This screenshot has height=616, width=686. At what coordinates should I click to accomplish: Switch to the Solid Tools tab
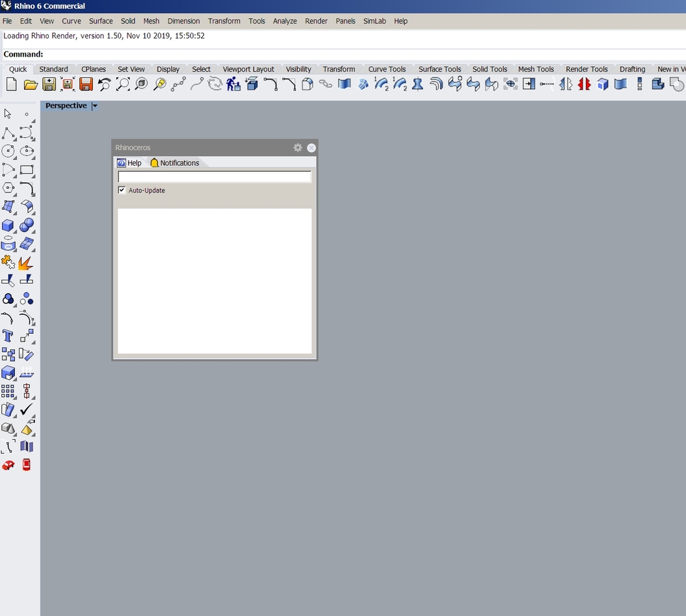click(490, 69)
